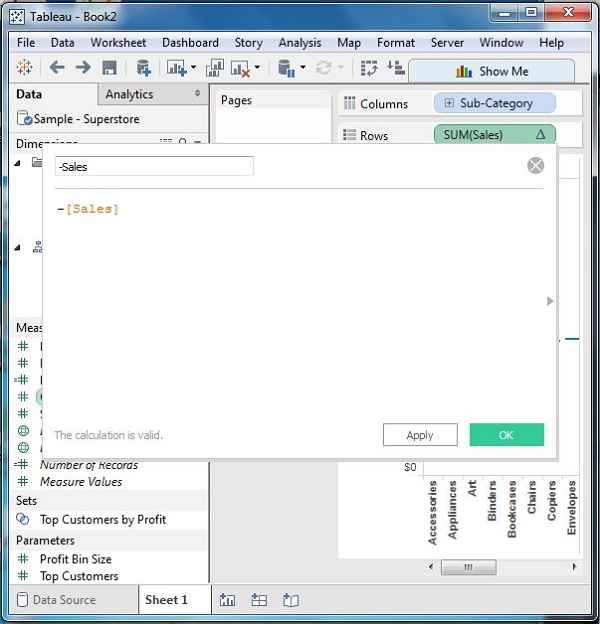
Task: Click the Apply button
Action: coord(420,435)
